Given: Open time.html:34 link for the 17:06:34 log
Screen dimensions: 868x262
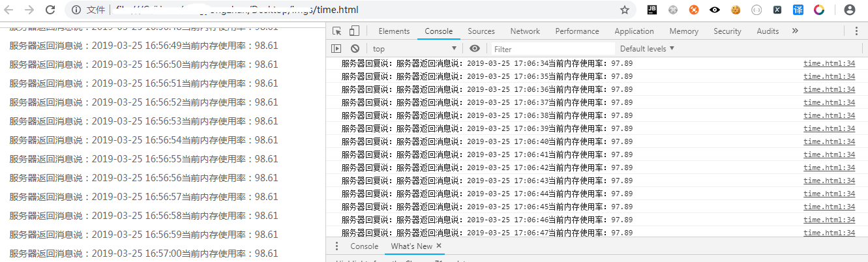Looking at the screenshot, I should point(829,63).
